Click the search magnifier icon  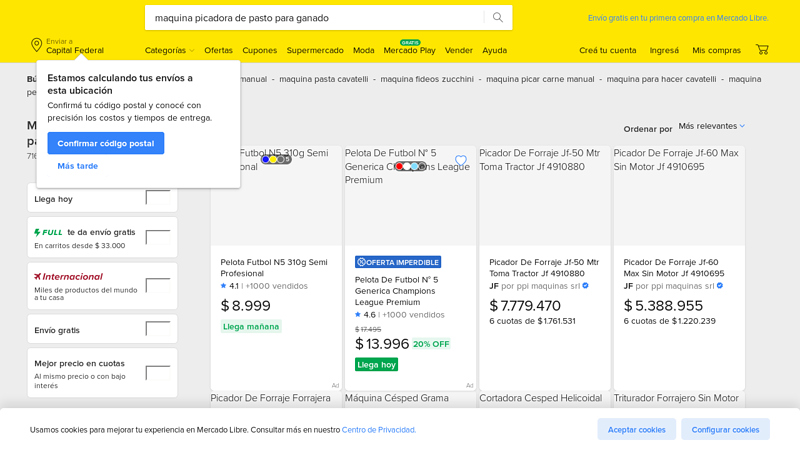point(497,18)
